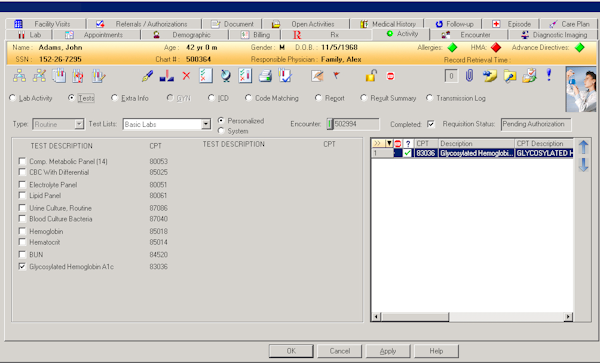
Task: Select the Extra Info radio button
Action: [x=114, y=98]
